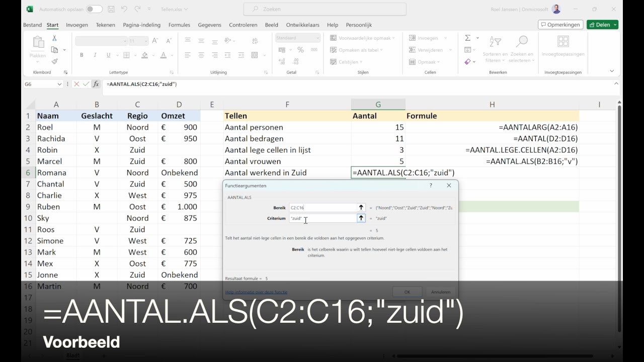Image resolution: width=644 pixels, height=362 pixels.
Task: Switch to the Pagina-indeling tab
Action: (x=142, y=25)
